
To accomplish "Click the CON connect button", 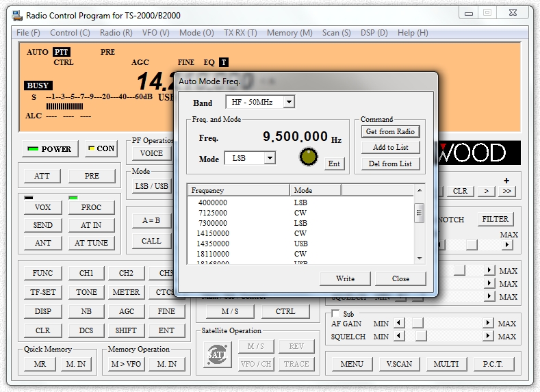I will point(101,148).
